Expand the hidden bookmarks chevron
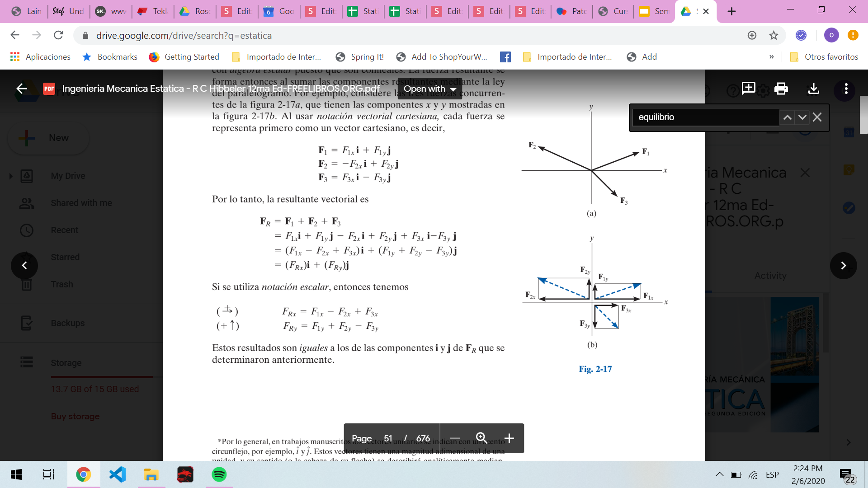 (771, 57)
